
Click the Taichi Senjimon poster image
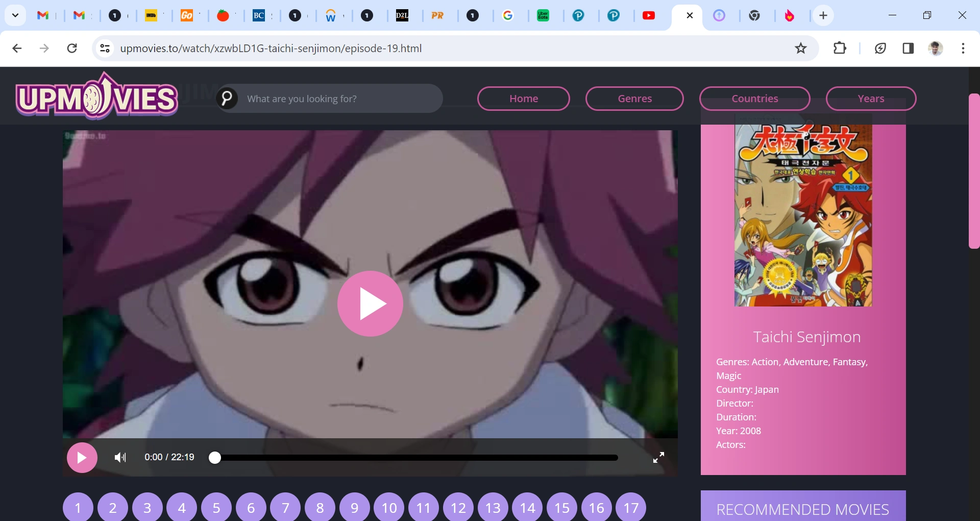[803, 216]
